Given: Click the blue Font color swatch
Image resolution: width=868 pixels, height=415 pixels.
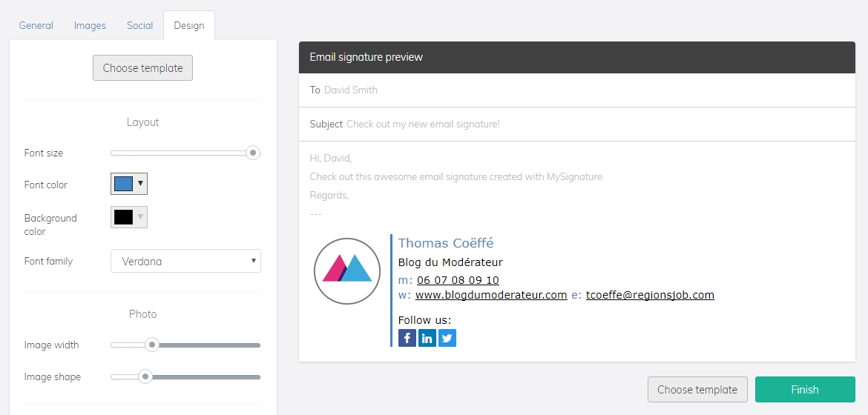Looking at the screenshot, I should [123, 184].
